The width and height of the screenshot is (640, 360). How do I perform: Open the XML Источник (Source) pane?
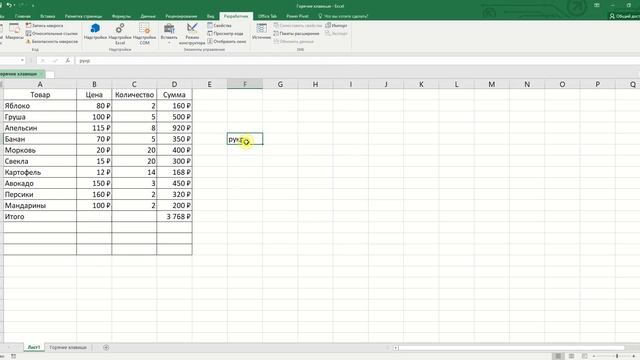pyautogui.click(x=261, y=31)
